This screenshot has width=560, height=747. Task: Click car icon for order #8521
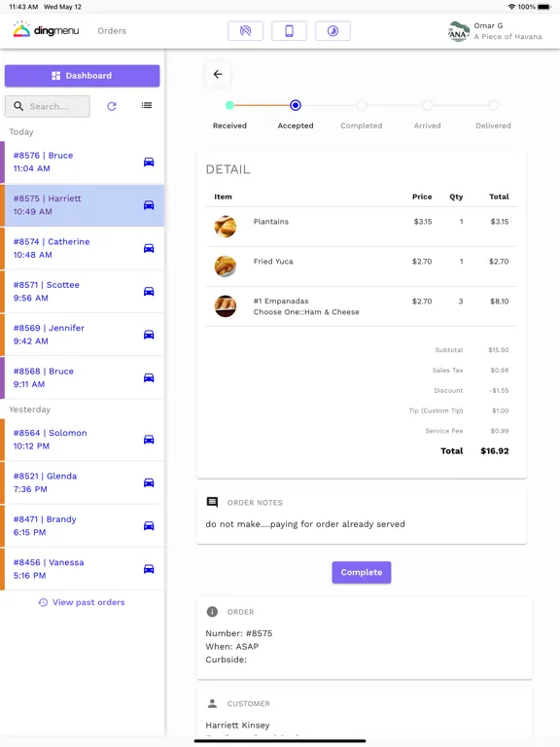click(149, 482)
